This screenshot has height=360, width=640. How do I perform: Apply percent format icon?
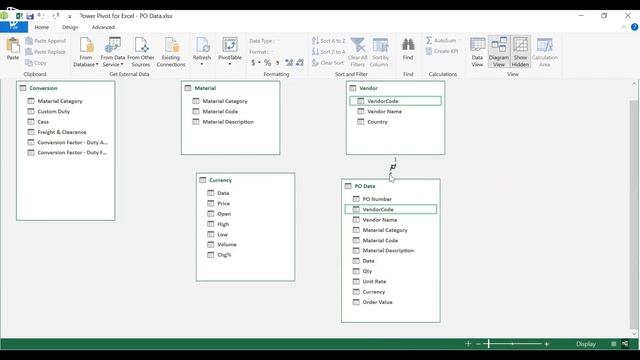(x=267, y=62)
